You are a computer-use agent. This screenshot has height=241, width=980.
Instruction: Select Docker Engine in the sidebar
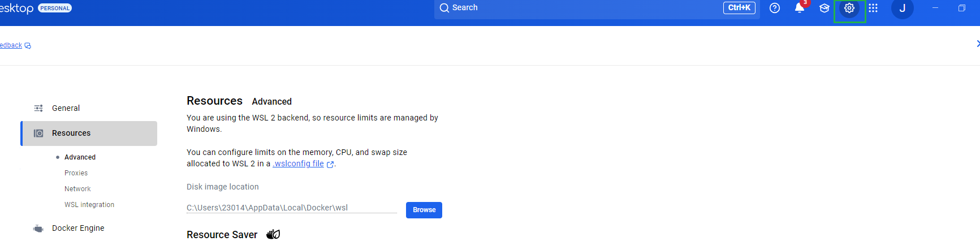(89, 229)
